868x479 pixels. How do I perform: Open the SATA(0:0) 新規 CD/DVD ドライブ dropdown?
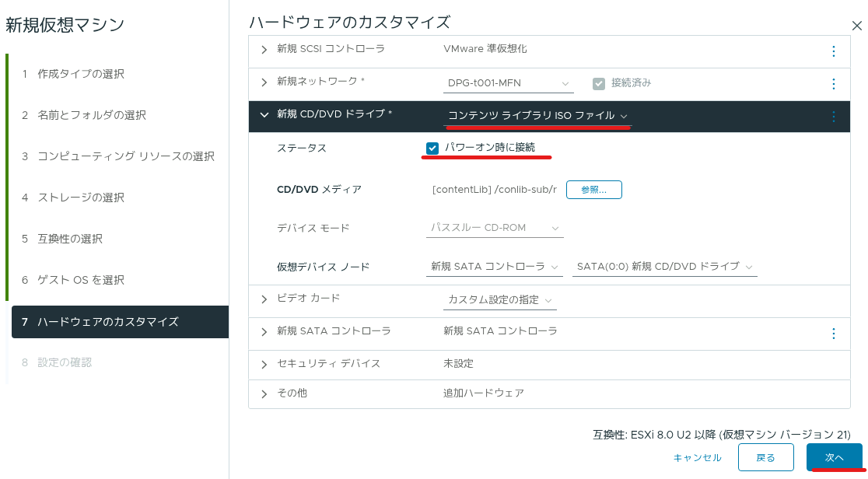[664, 267]
